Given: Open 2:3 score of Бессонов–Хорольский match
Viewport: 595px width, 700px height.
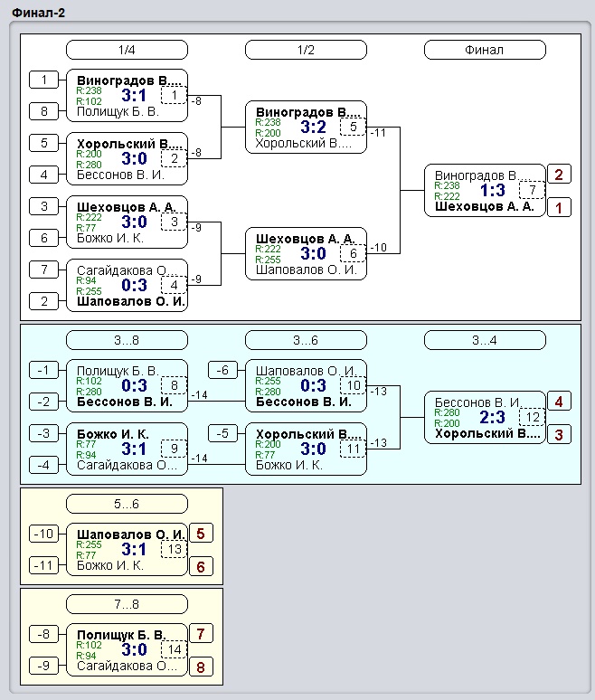Looking at the screenshot, I should 492,418.
